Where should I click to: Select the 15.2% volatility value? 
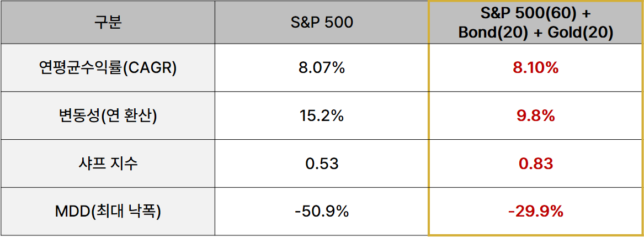click(322, 116)
